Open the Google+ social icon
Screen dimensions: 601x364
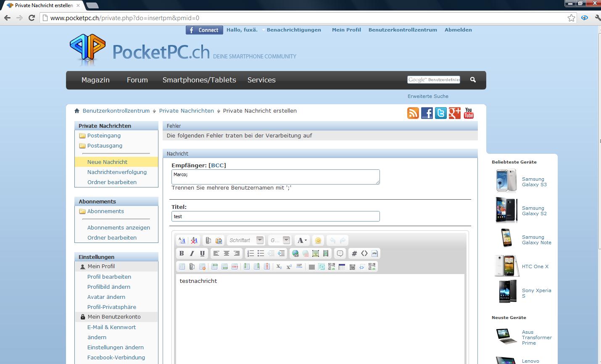tap(454, 113)
